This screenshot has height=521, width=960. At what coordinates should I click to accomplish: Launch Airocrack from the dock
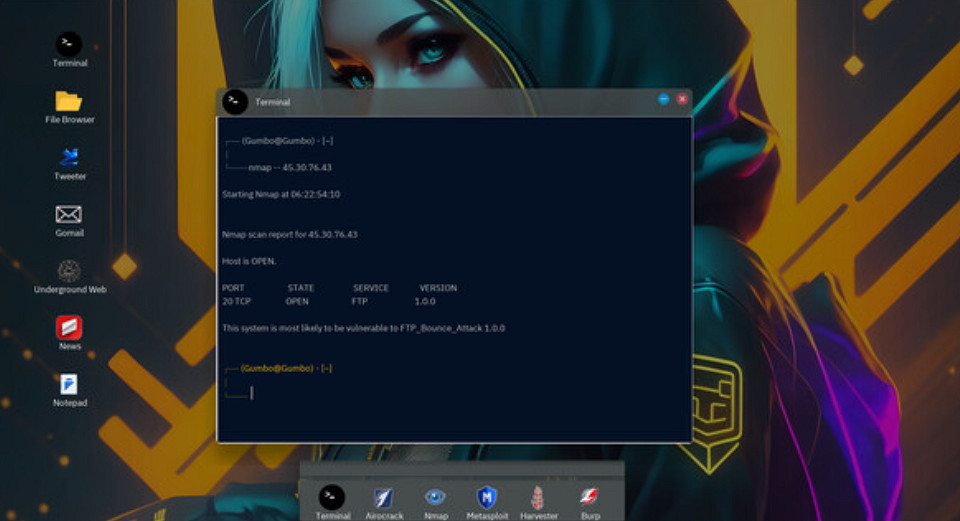tap(384, 497)
